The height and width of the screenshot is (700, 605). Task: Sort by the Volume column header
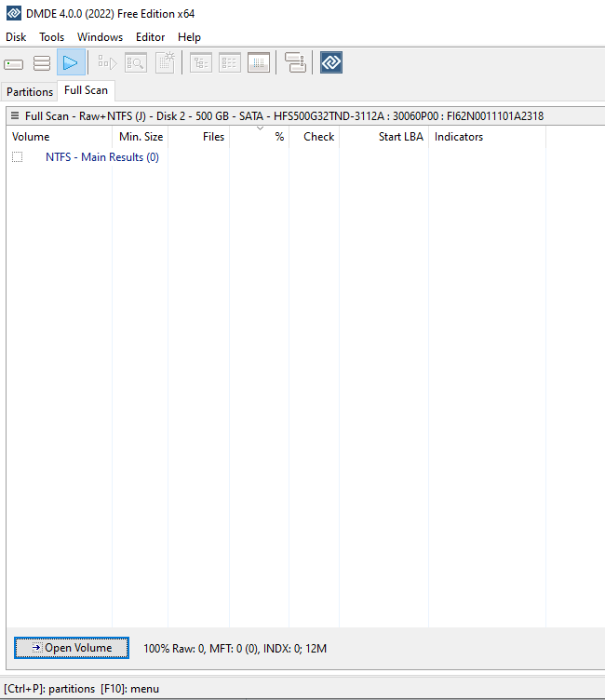[x=59, y=137]
